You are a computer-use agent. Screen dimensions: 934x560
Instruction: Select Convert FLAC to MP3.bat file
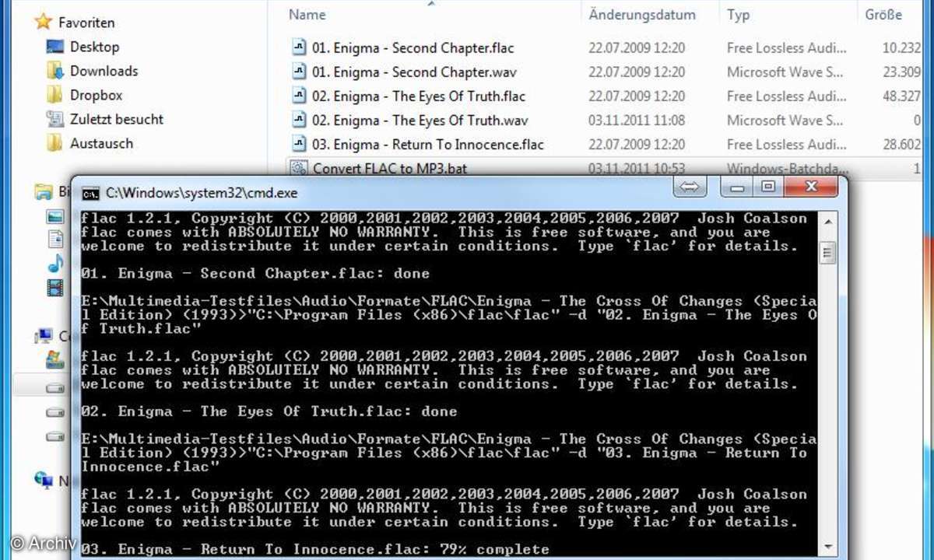coord(390,168)
